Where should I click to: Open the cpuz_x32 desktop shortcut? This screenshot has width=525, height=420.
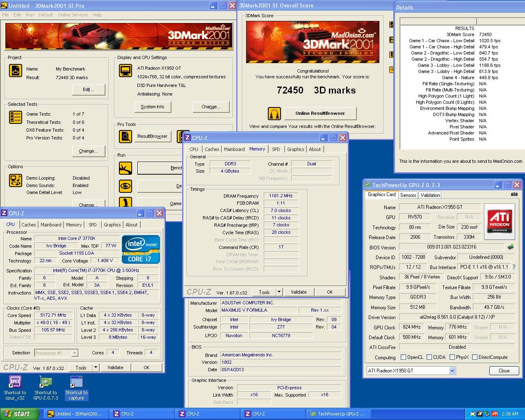point(15,388)
